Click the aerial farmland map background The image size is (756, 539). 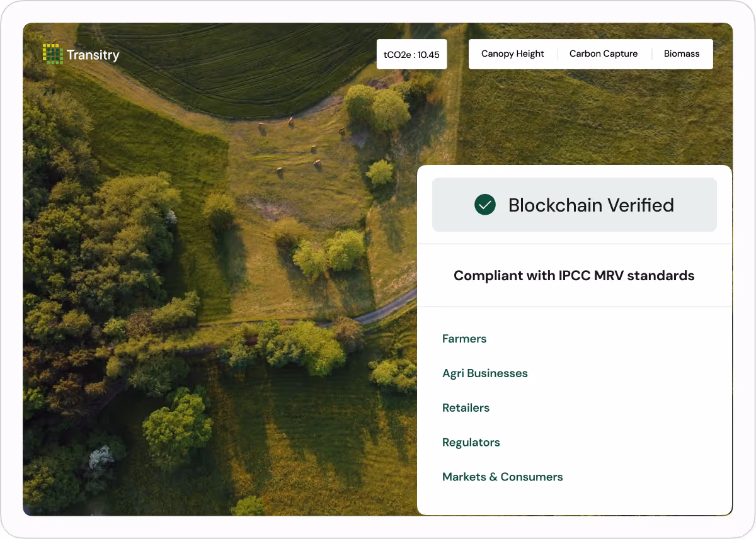tap(220, 283)
